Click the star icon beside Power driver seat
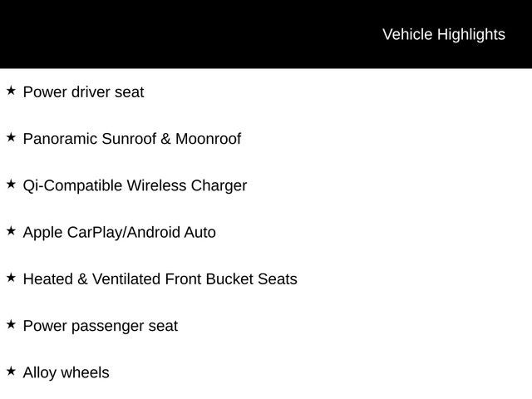 click(x=11, y=91)
